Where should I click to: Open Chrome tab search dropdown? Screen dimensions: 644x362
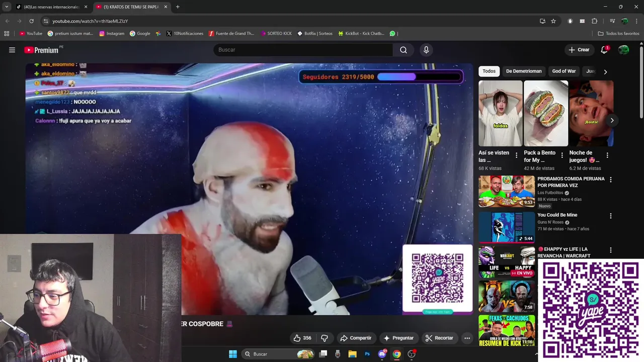click(7, 7)
